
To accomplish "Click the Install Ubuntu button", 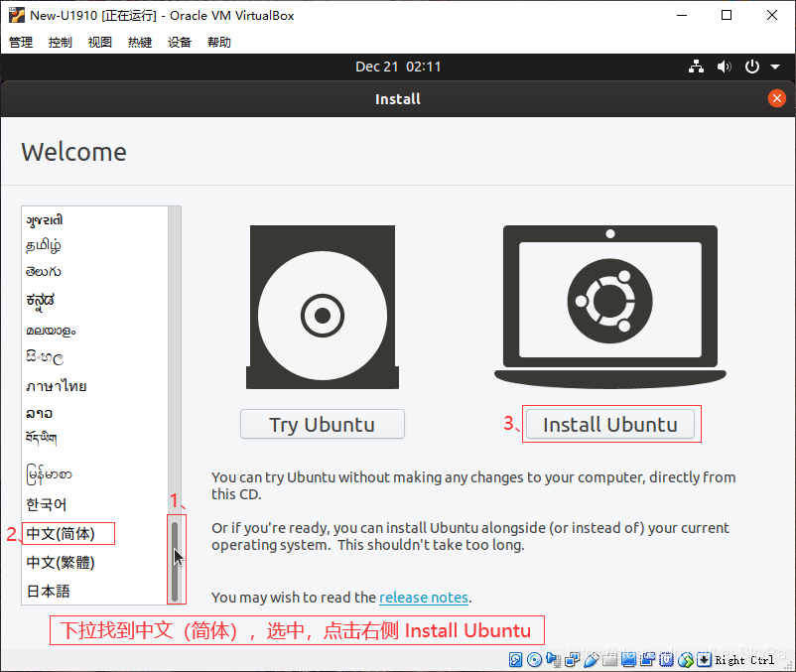I will (x=610, y=424).
